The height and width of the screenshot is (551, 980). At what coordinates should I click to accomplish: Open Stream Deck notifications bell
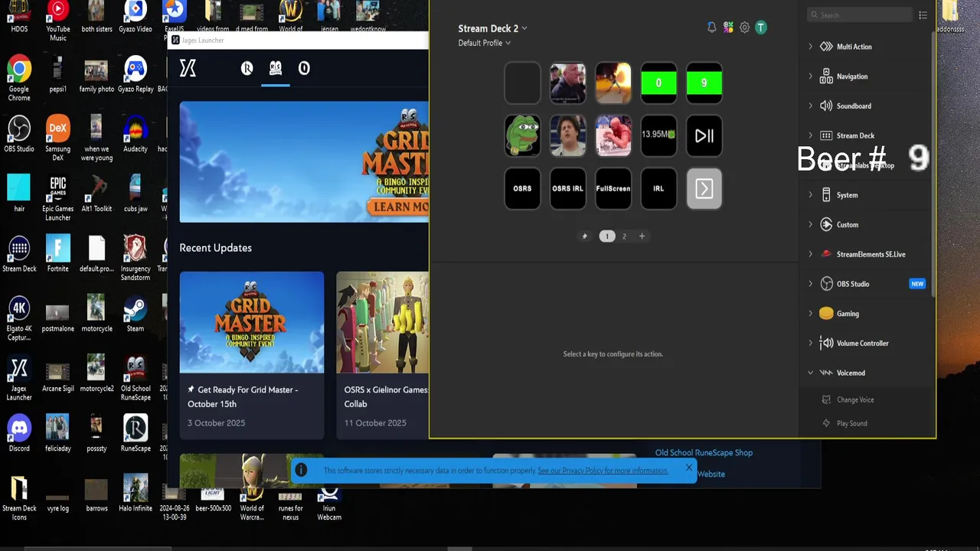[711, 28]
